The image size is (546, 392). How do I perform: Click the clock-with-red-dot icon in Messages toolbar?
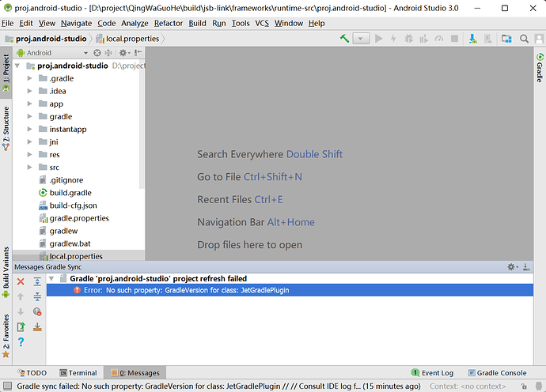37,311
